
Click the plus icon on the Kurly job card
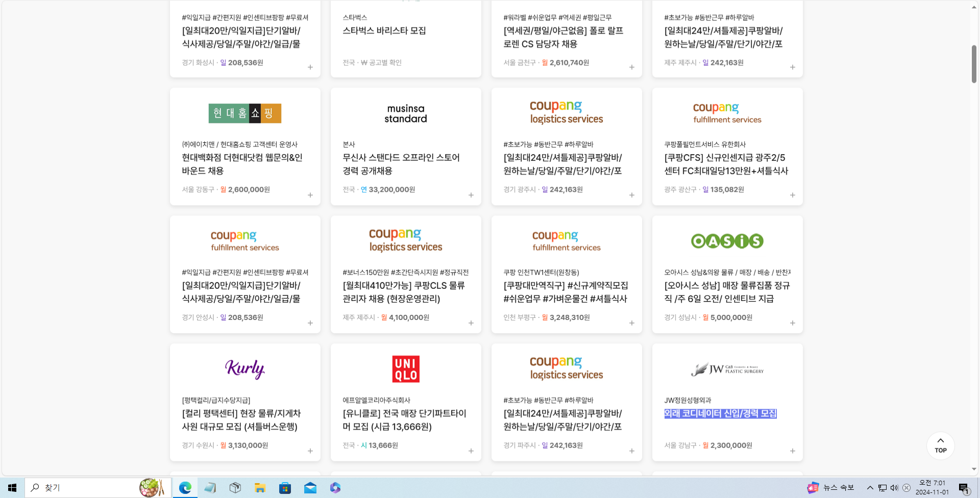pos(310,451)
